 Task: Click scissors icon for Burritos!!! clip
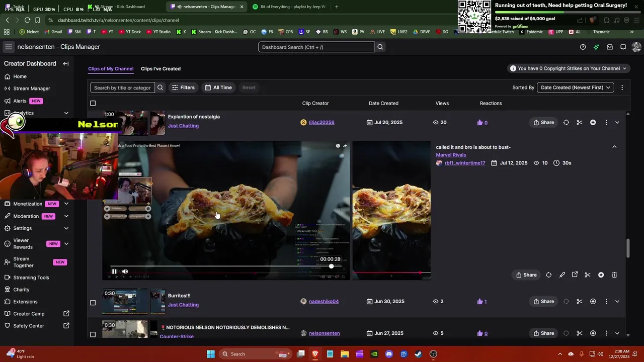click(580, 301)
